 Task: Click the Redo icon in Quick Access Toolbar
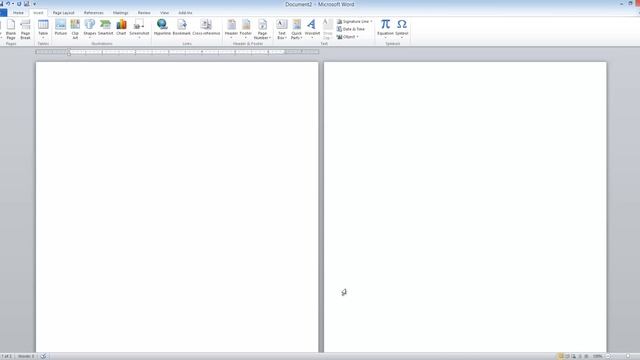coord(19,4)
